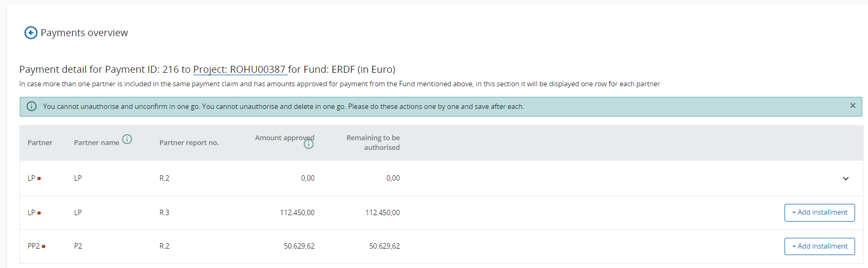Screen dimensions: 868x268
Task: Click the P2 partner name cell
Action: click(78, 246)
